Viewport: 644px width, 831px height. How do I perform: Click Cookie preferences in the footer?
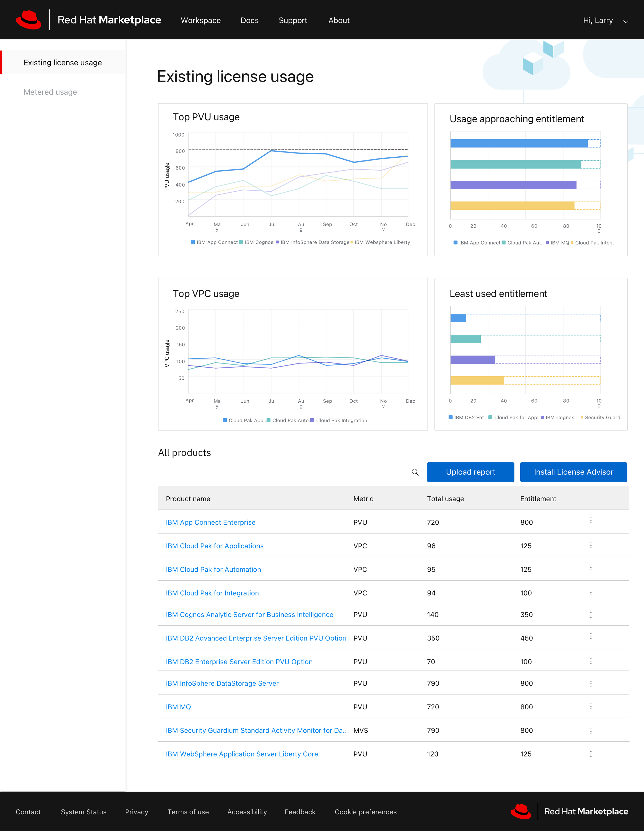pos(365,812)
